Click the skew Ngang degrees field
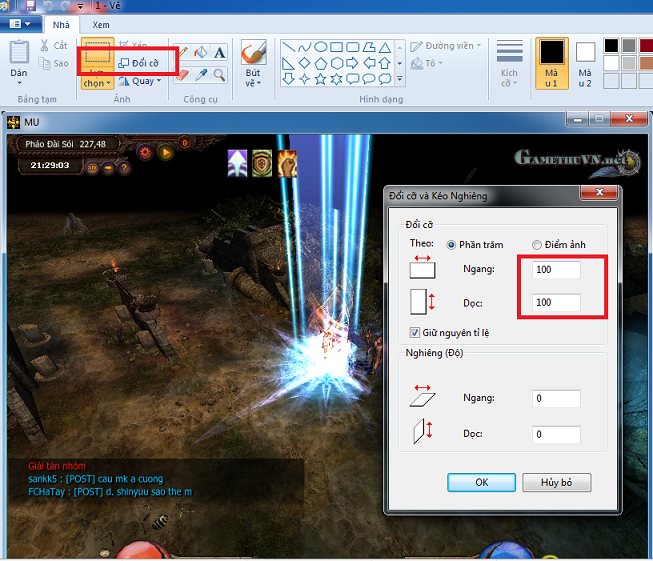 point(556,399)
